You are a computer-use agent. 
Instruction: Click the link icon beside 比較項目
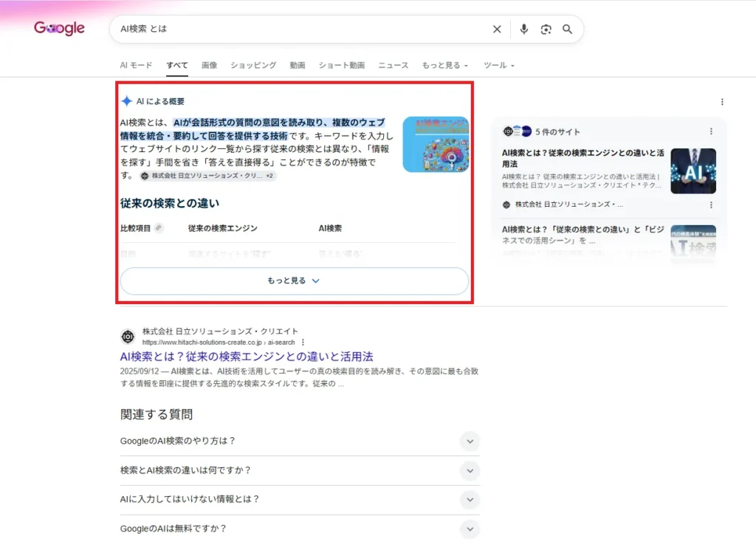point(159,228)
